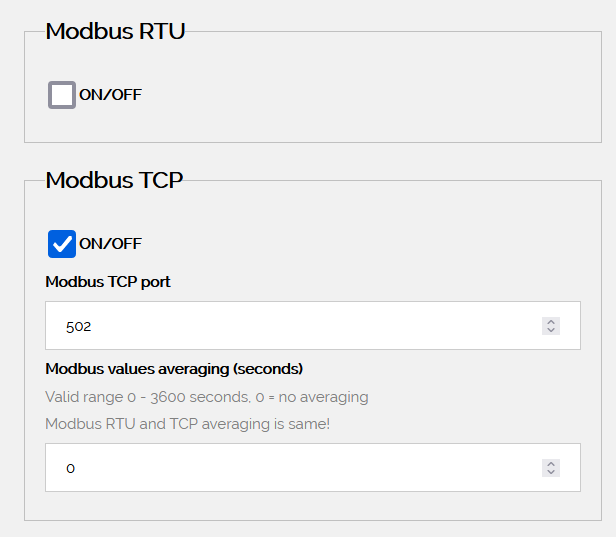
Task: Decrement the averaging seconds down arrow
Action: (x=551, y=472)
